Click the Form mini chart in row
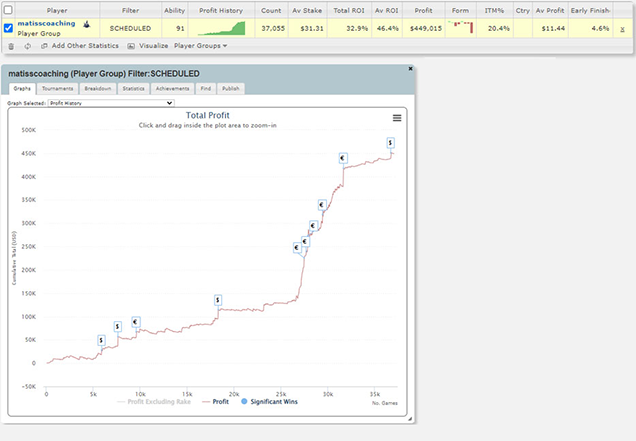Image resolution: width=636 pixels, height=441 pixels. pyautogui.click(x=461, y=27)
